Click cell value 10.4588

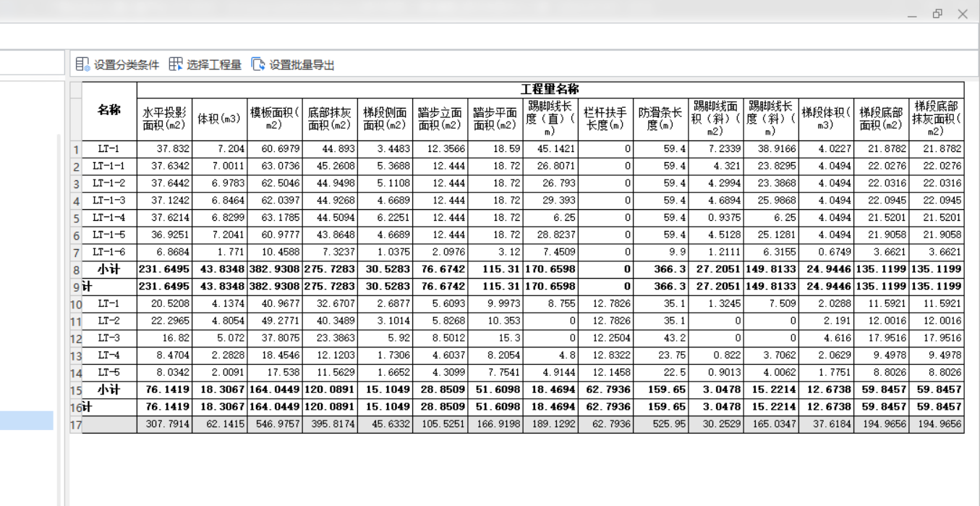pos(275,253)
